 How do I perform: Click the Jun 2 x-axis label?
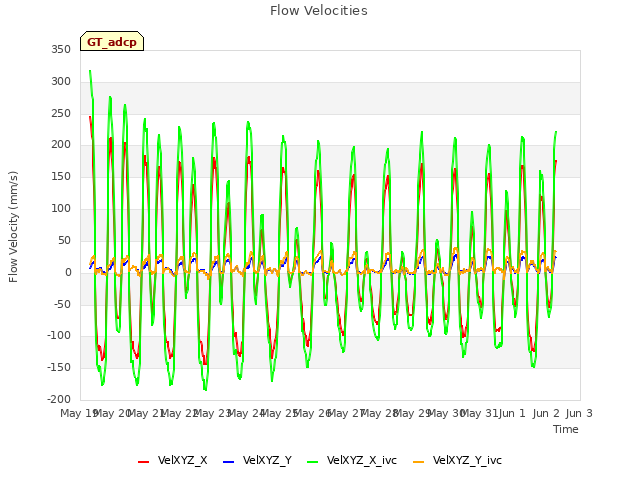(x=546, y=413)
